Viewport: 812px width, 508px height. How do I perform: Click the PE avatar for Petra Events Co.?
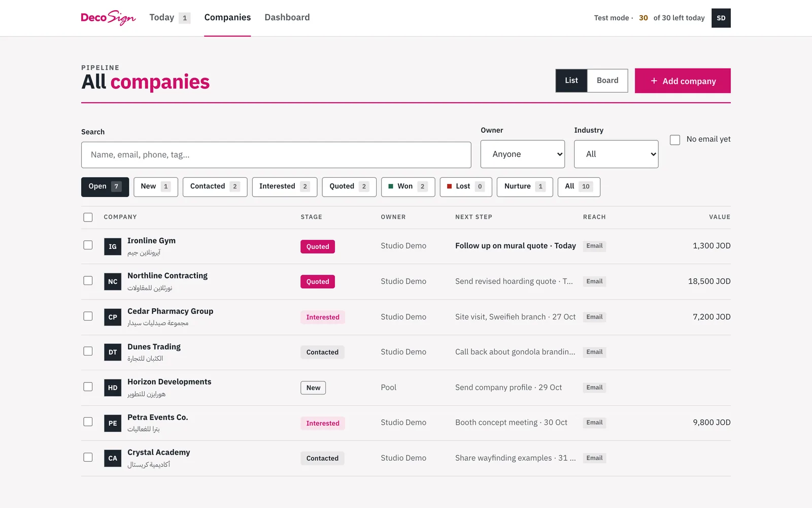coord(113,423)
